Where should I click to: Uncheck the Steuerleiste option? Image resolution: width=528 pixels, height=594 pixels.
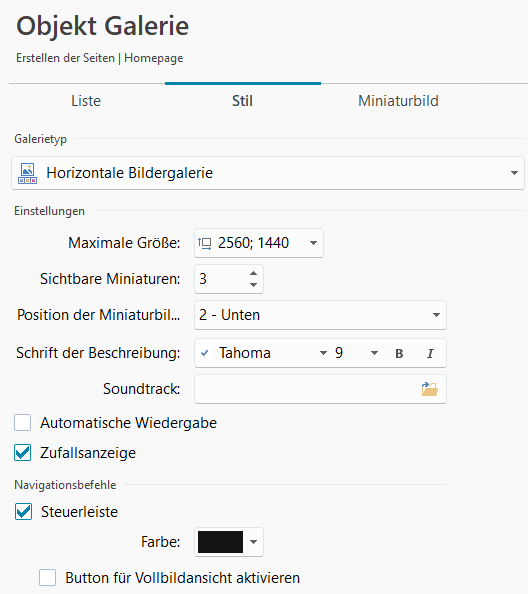23,512
